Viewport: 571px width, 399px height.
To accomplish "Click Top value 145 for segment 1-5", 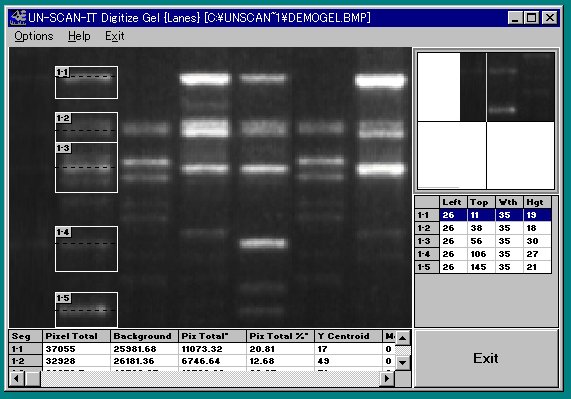I will click(481, 267).
